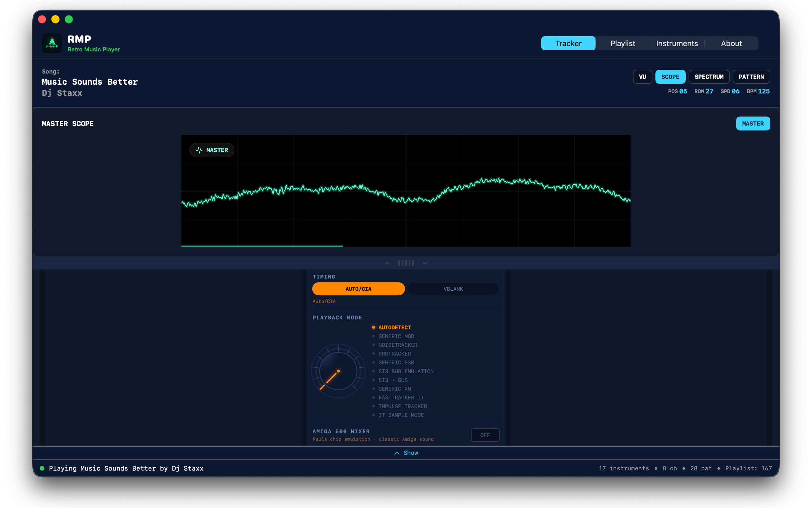Viewport: 812px width, 508px height.
Task: Select IT SAMPLE MODE playback mode
Action: click(398, 415)
